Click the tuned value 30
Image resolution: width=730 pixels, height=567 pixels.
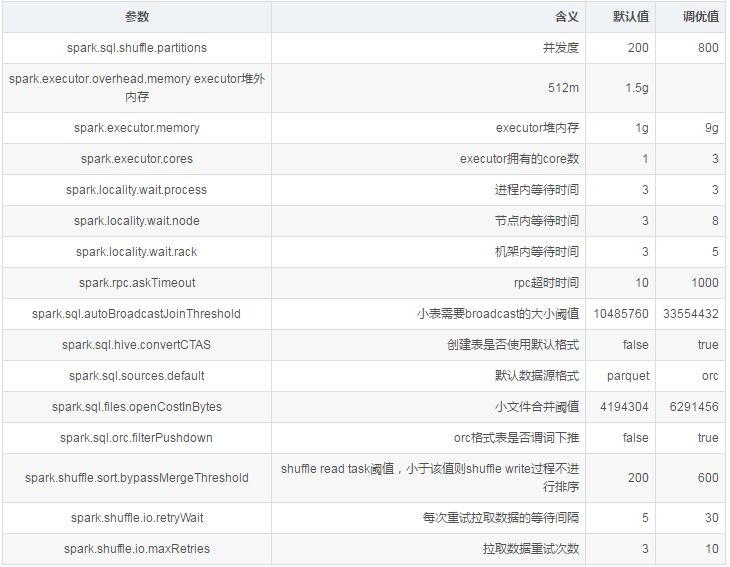[712, 518]
